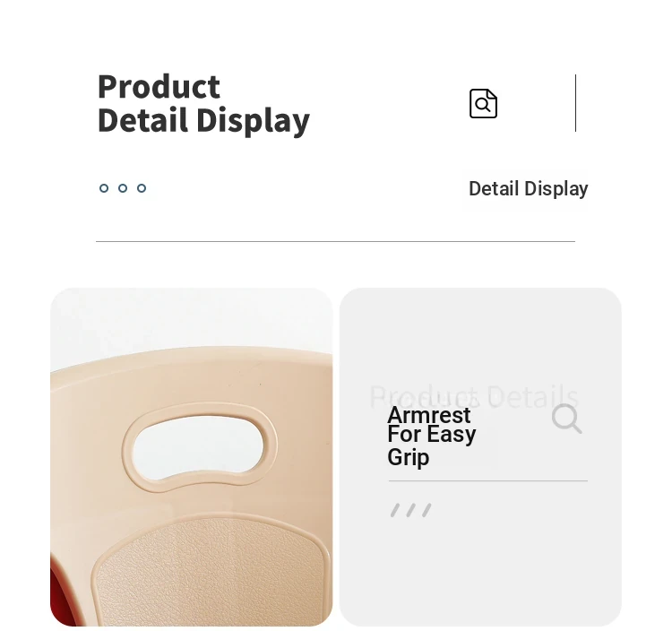
Task: Click the faded Product Details watermark text
Action: pos(474,397)
